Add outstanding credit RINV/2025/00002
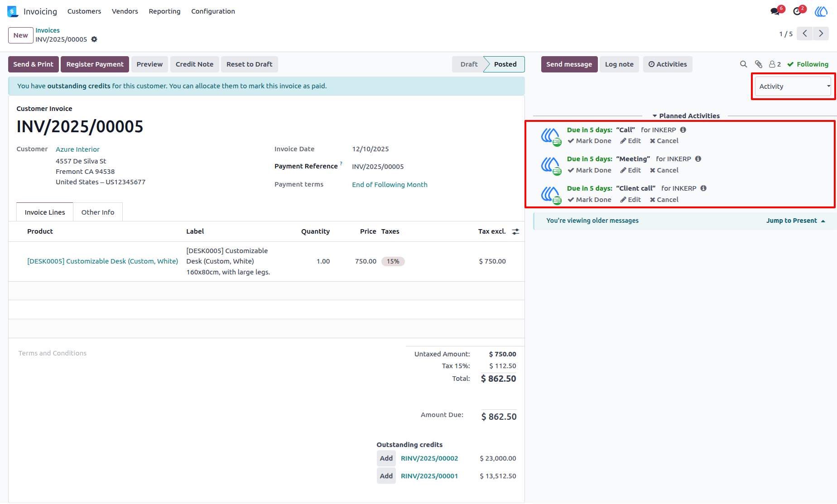This screenshot has width=837, height=504. coord(386,458)
